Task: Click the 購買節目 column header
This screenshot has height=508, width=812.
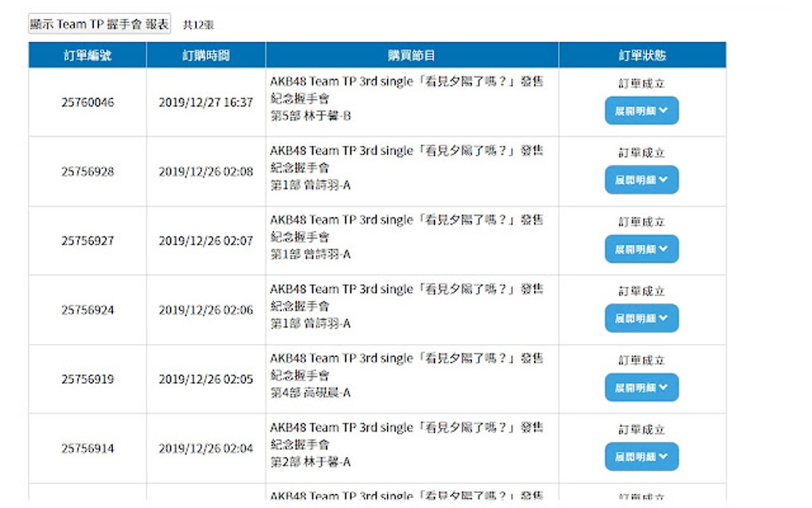Action: click(x=412, y=55)
